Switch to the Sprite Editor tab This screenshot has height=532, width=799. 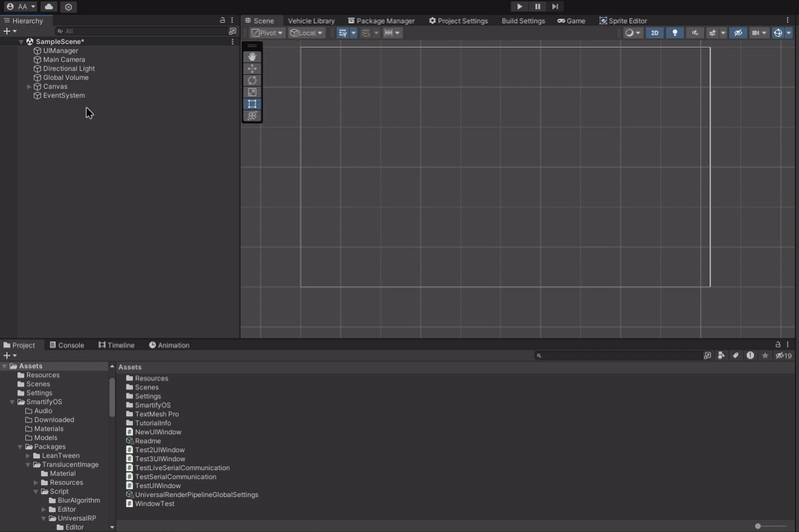[623, 21]
